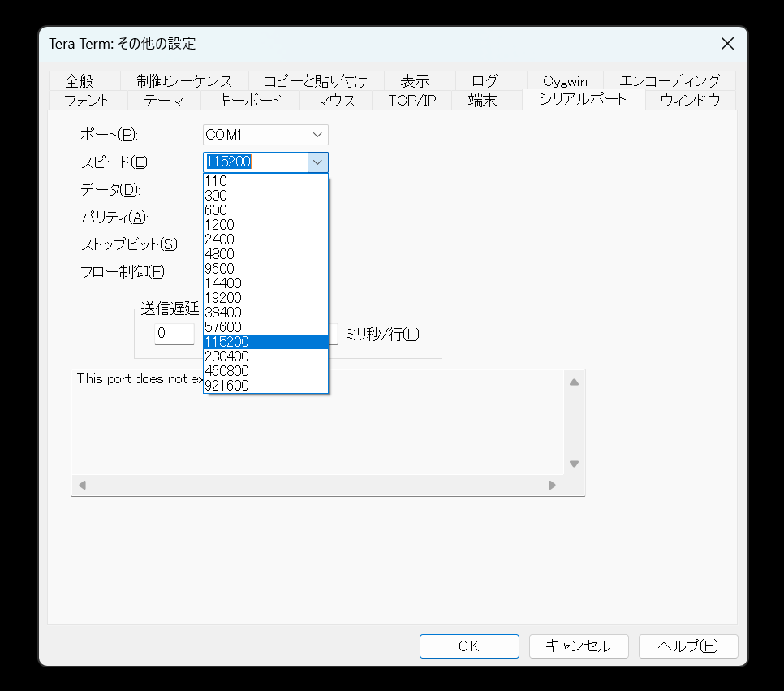Pick 230400 baud rate
The image size is (784, 691).
pyautogui.click(x=265, y=356)
